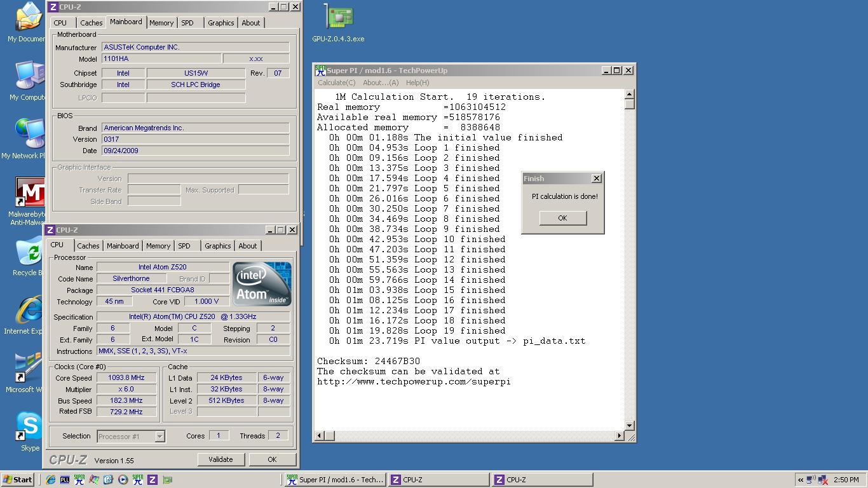Click upper CPU-Z window title icon
The height and width of the screenshot is (488, 868).
coord(53,7)
